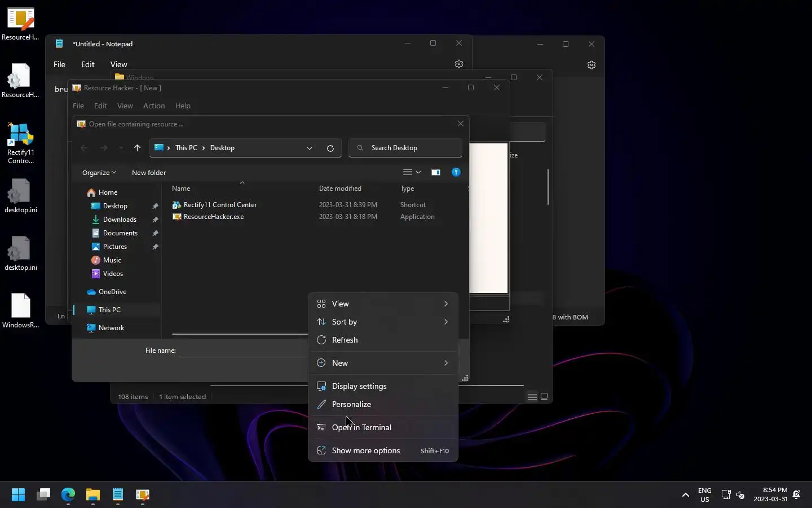Image resolution: width=812 pixels, height=508 pixels.
Task: Select Documents in the navigation pane
Action: (x=120, y=233)
